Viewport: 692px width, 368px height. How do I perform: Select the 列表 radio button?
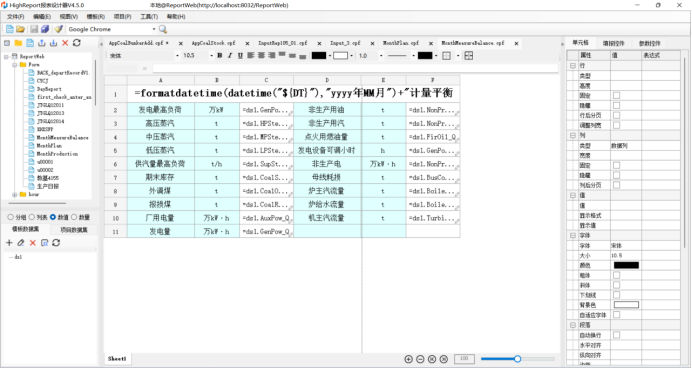pos(32,217)
